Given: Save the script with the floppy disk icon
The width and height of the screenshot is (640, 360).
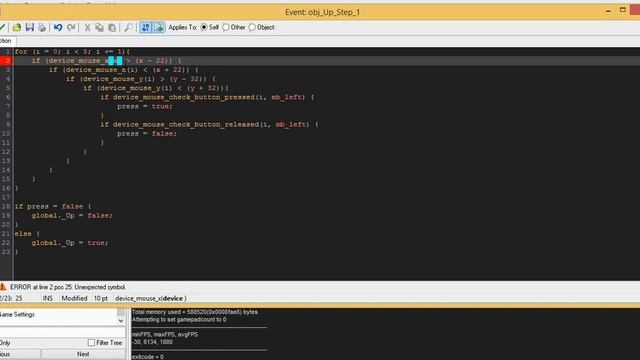Looking at the screenshot, I should click(29, 27).
